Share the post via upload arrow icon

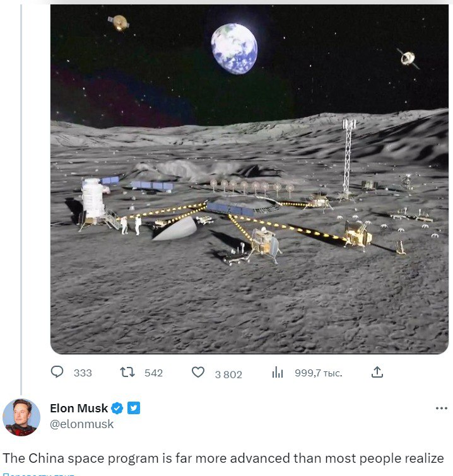377,372
